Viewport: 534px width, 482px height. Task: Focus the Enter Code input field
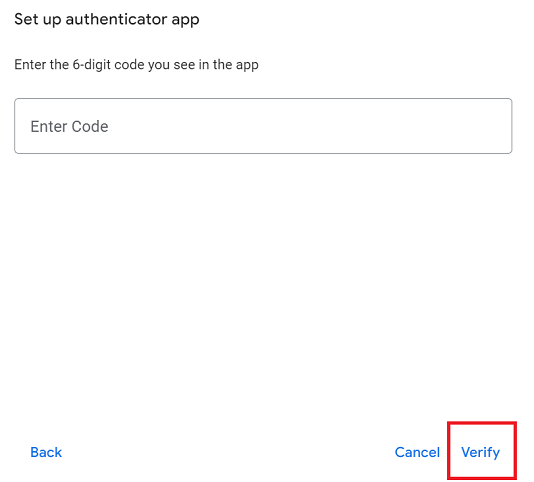tap(263, 126)
